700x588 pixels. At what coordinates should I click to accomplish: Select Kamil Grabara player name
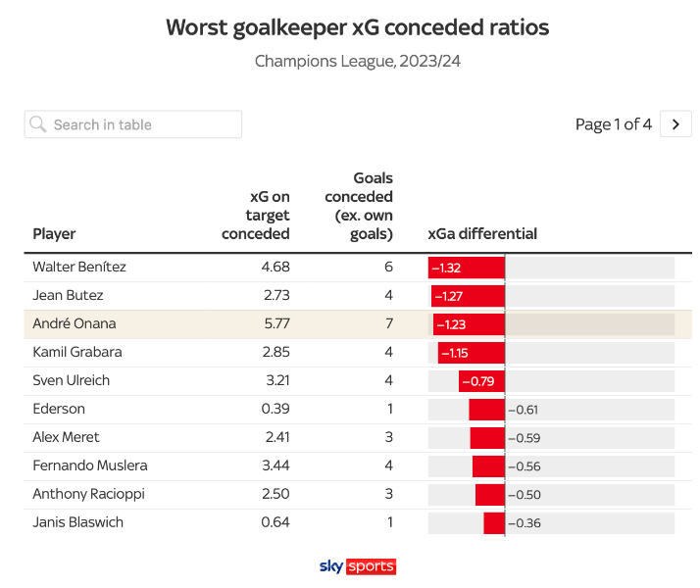(77, 352)
